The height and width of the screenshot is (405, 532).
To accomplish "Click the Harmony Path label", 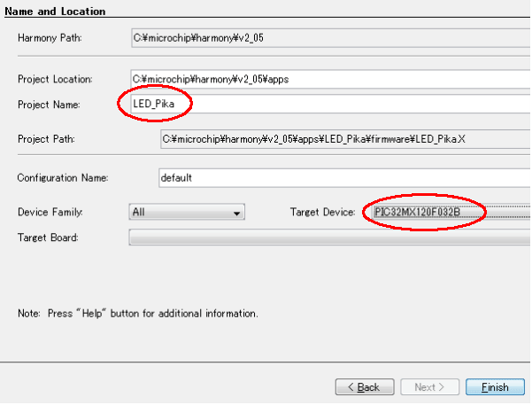I will [x=49, y=39].
